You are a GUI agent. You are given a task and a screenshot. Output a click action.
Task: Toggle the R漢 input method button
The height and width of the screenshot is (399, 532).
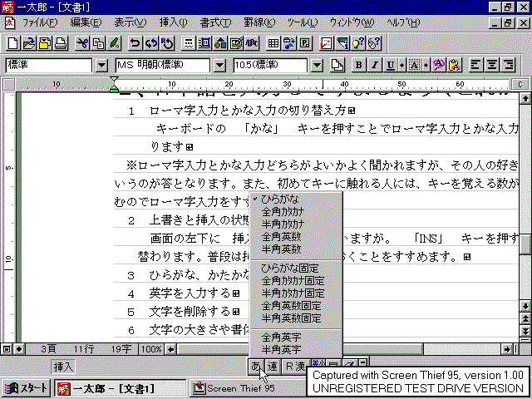tap(296, 367)
